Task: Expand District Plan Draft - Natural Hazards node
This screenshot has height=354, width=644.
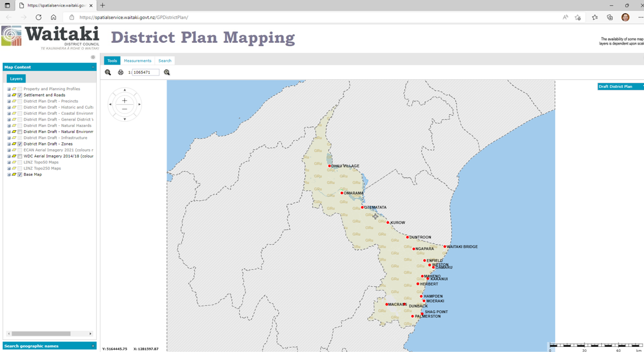Action: 9,126
